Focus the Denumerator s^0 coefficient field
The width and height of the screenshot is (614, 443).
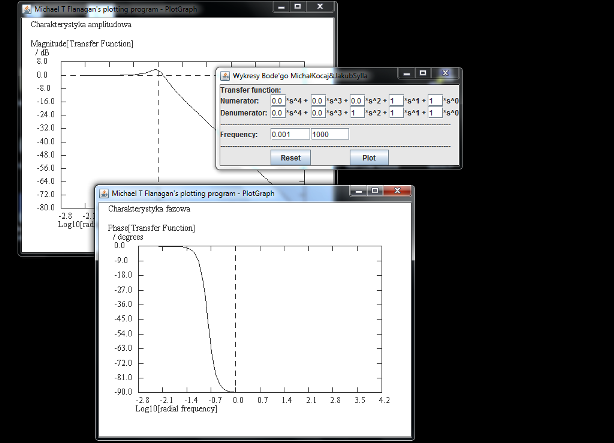[435, 113]
